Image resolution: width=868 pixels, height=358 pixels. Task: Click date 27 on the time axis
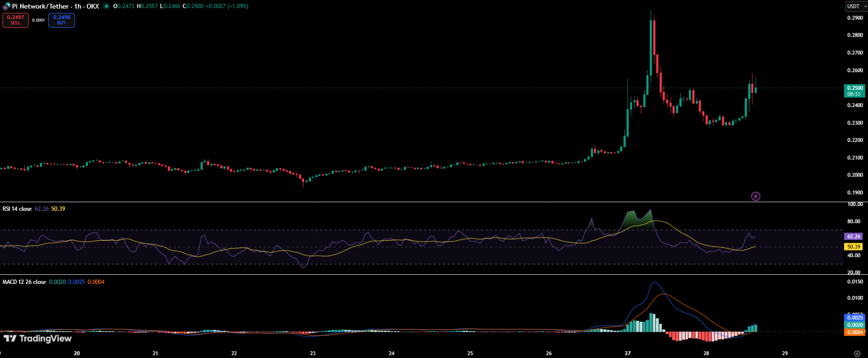point(628,354)
